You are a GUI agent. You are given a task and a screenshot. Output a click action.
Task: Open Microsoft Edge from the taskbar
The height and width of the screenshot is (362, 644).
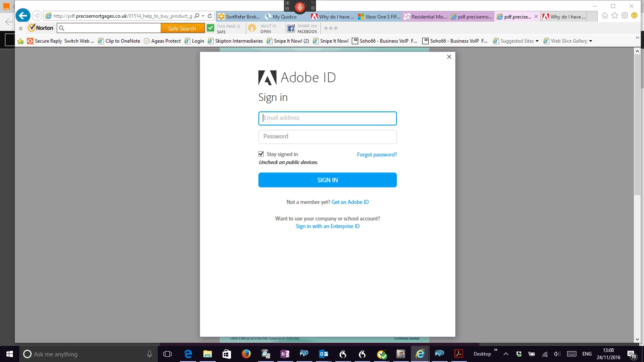click(188, 354)
